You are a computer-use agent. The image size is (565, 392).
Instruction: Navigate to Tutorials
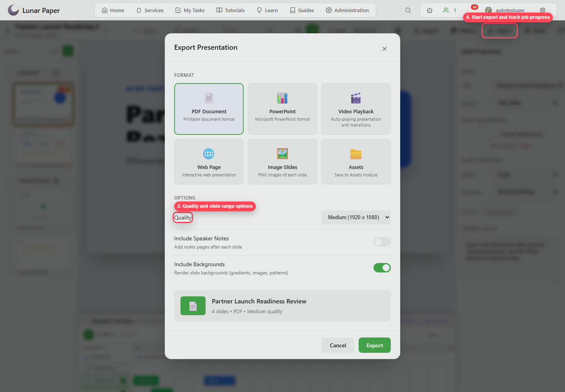[231, 10]
